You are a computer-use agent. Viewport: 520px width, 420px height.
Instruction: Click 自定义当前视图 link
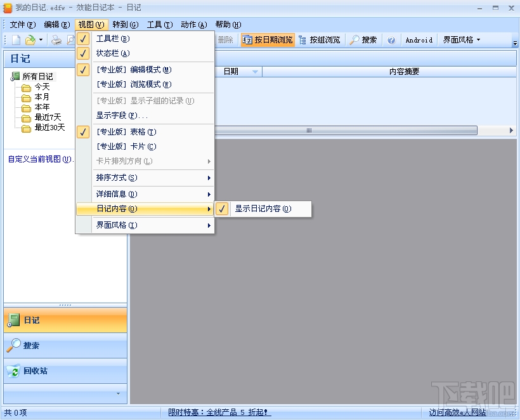(x=41, y=160)
